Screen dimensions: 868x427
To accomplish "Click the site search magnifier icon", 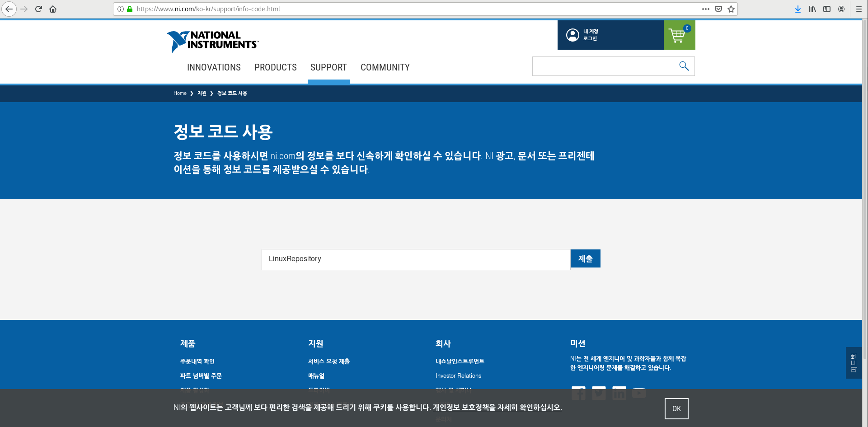I will click(x=684, y=66).
